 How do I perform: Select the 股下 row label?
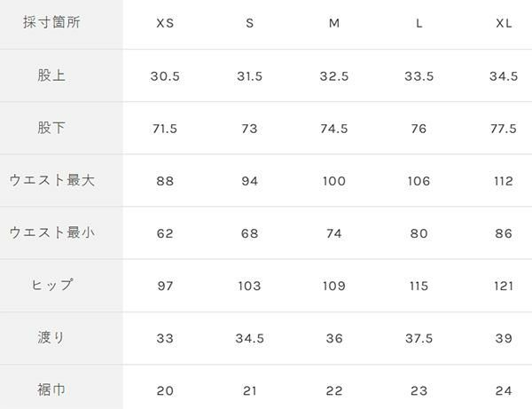coord(51,129)
